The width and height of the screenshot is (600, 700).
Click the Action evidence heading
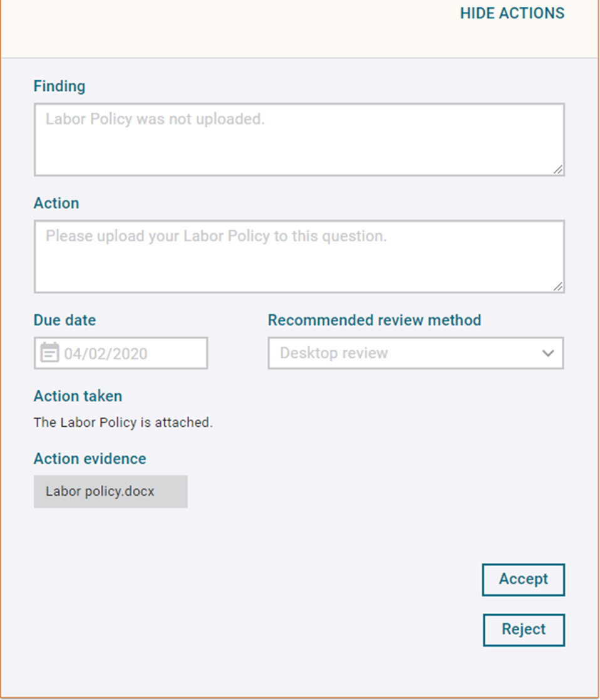click(90, 459)
